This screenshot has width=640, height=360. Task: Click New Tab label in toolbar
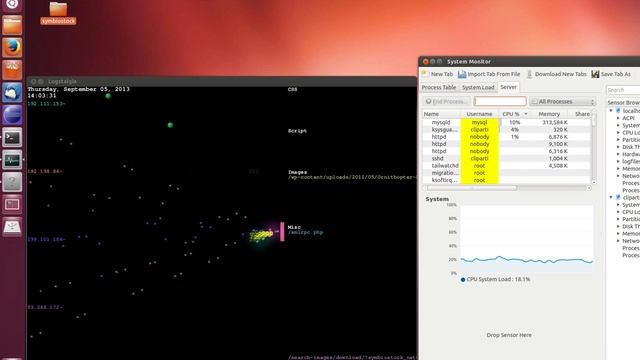(x=442, y=74)
